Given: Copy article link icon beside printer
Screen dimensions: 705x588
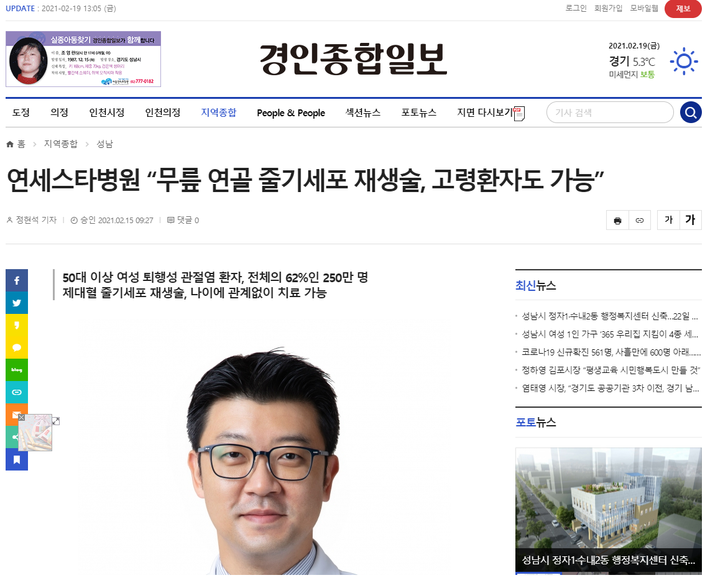Looking at the screenshot, I should pos(639,221).
